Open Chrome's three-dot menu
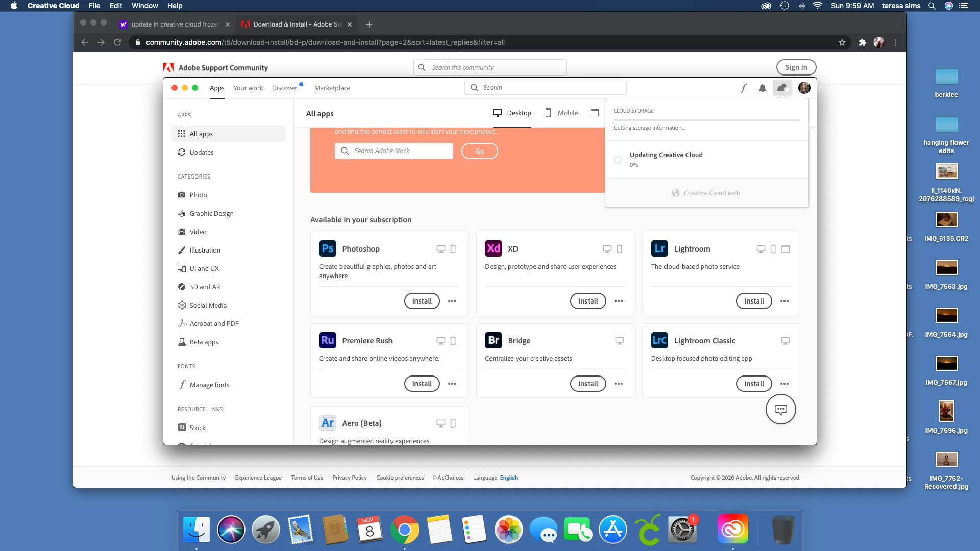The height and width of the screenshot is (551, 980). (895, 42)
